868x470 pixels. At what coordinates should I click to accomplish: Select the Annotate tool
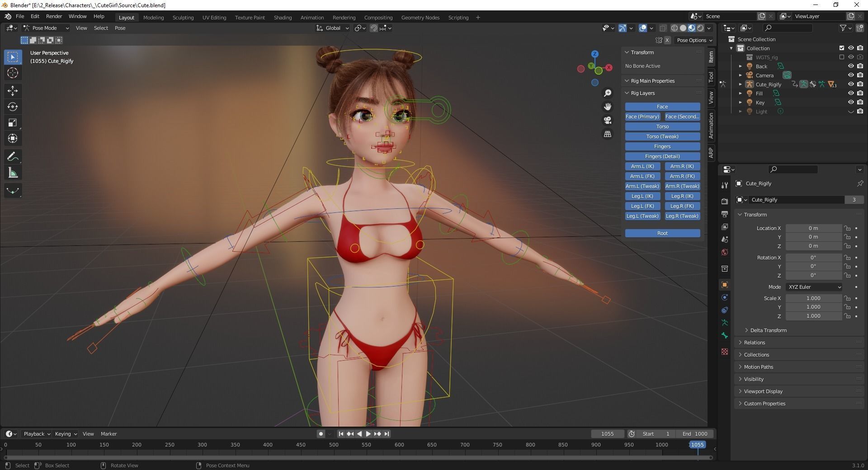[13, 157]
